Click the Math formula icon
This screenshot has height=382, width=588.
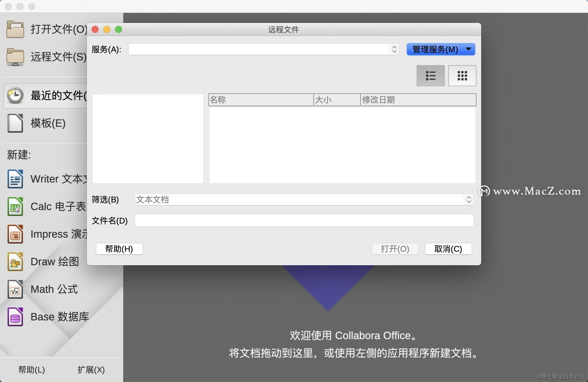[x=15, y=289]
